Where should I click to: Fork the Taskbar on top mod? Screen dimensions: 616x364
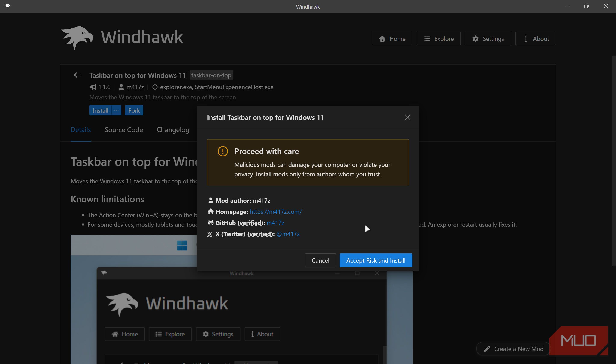[134, 110]
